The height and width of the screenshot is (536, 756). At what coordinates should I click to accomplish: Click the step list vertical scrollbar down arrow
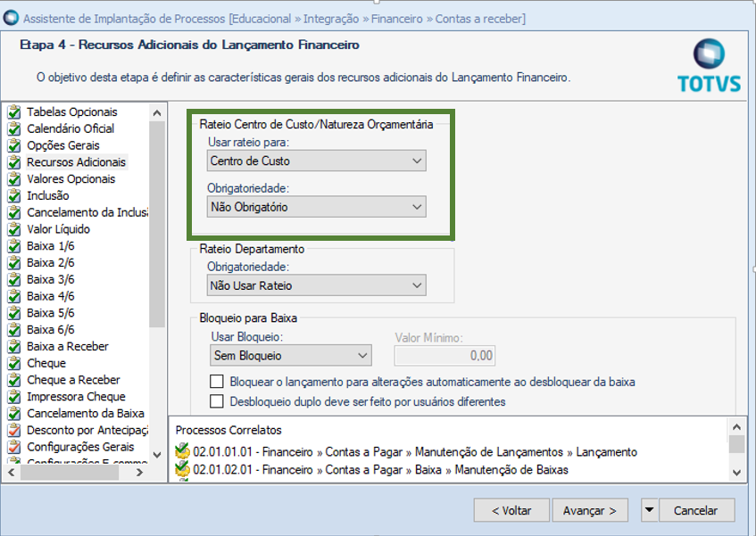pos(157,455)
